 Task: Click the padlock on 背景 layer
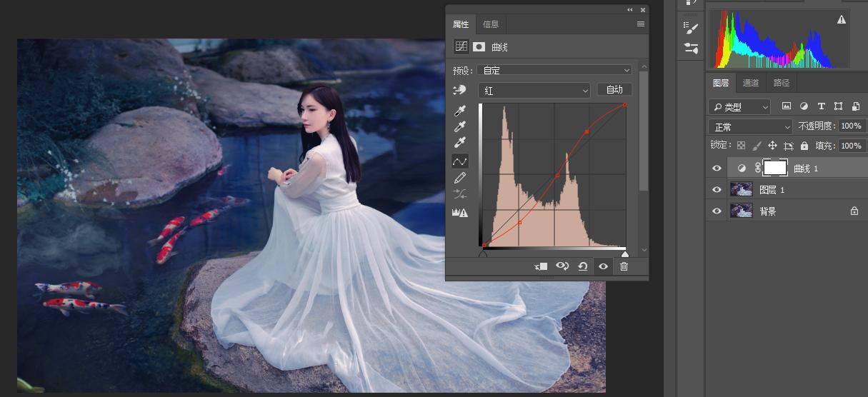[854, 211]
